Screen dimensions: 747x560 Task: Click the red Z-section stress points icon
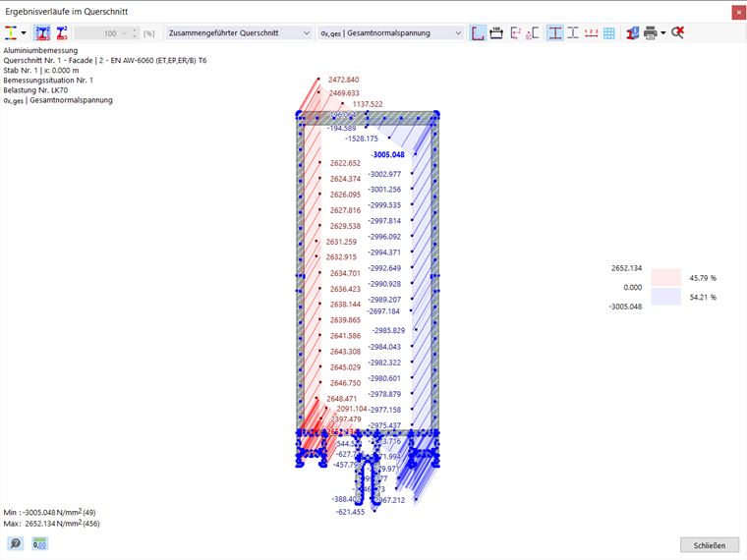[x=62, y=32]
